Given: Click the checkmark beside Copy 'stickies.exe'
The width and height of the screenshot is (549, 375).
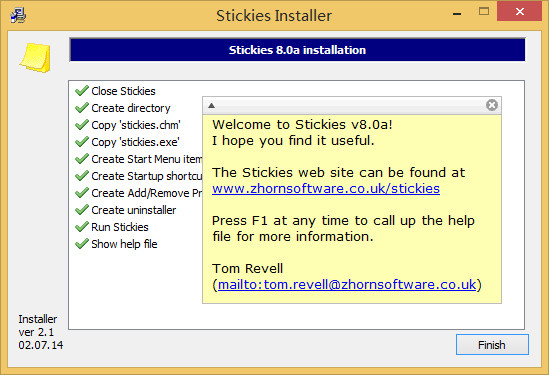Looking at the screenshot, I should coord(82,141).
